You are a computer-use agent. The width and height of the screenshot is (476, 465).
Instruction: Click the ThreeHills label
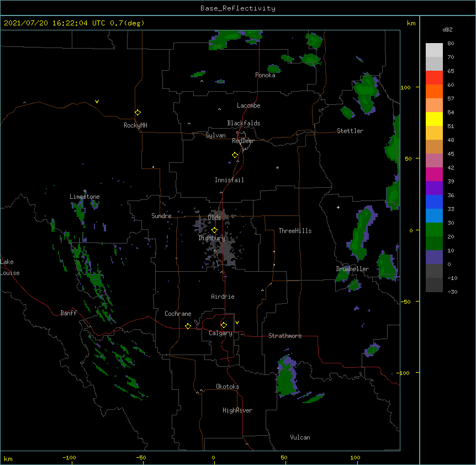[295, 231]
